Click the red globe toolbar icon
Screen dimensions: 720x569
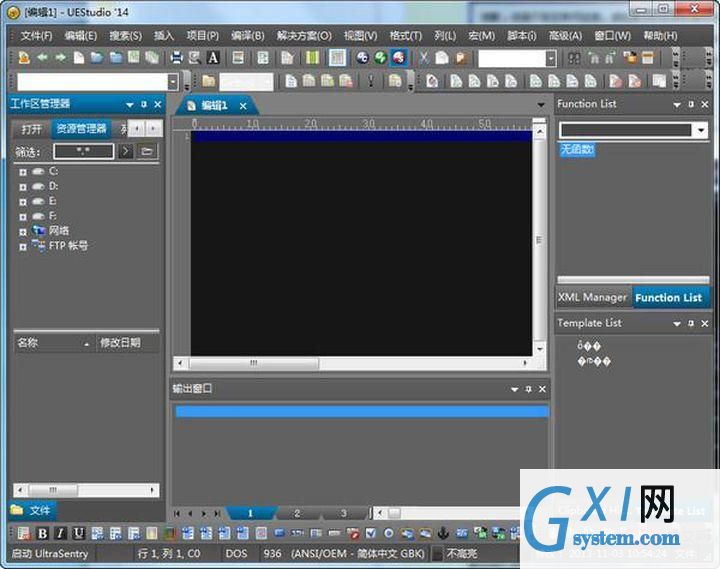[399, 57]
